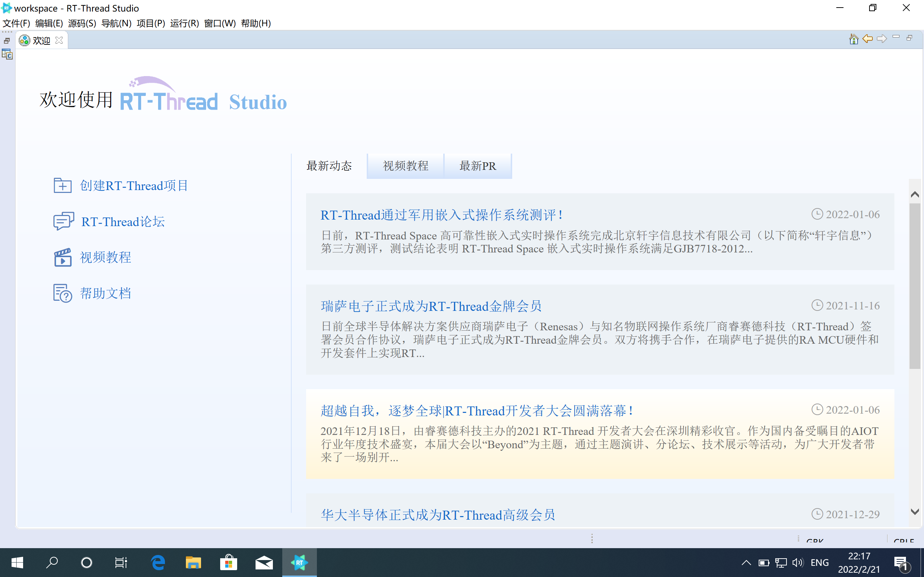Click the restore icon in left sidebar
Screen dimensions: 924x577
7,40
